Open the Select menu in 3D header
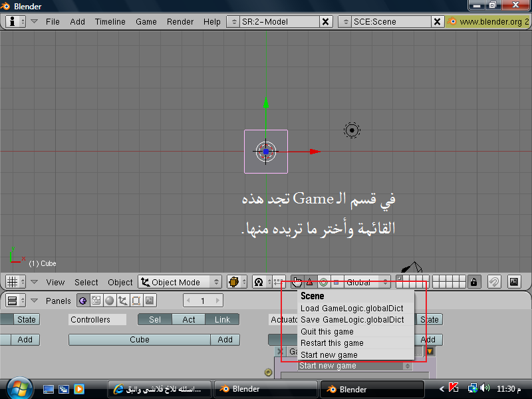The height and width of the screenshot is (399, 532). [86, 282]
